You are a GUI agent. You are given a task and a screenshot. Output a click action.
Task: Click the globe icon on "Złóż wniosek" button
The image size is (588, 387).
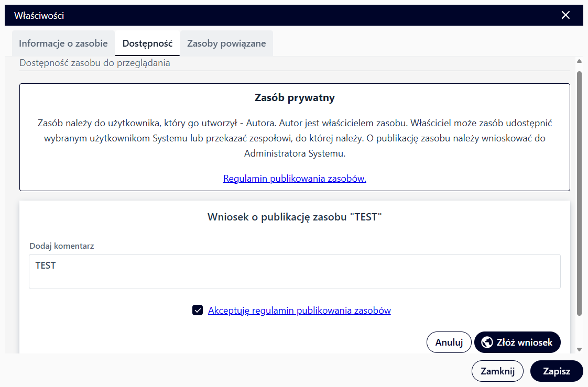click(487, 342)
